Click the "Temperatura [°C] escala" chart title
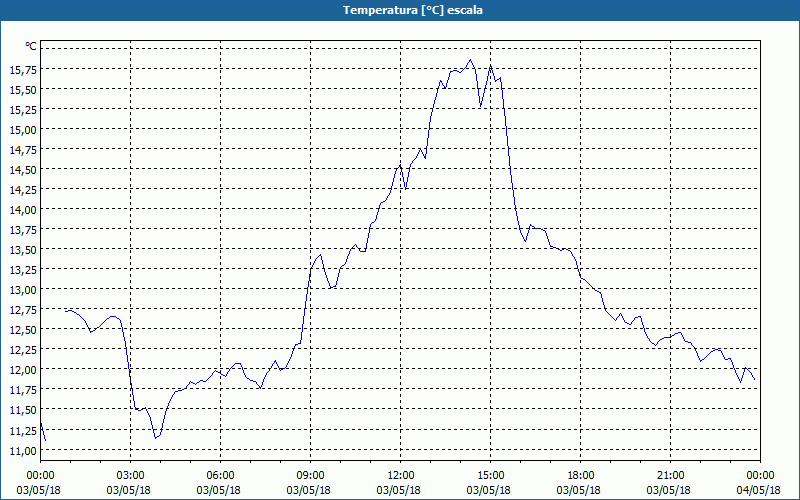800x500 pixels. pos(413,10)
